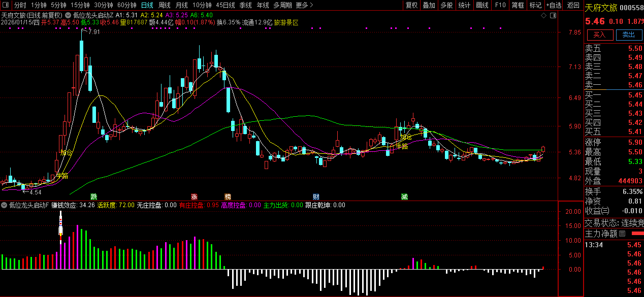This screenshot has height=297, width=644.
Task: Click the 张 event marker on timeline
Action: pos(194,196)
